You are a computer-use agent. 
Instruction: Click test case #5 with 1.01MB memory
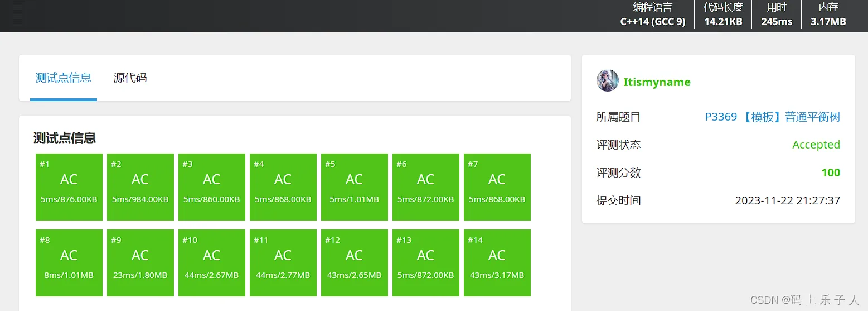click(x=355, y=187)
